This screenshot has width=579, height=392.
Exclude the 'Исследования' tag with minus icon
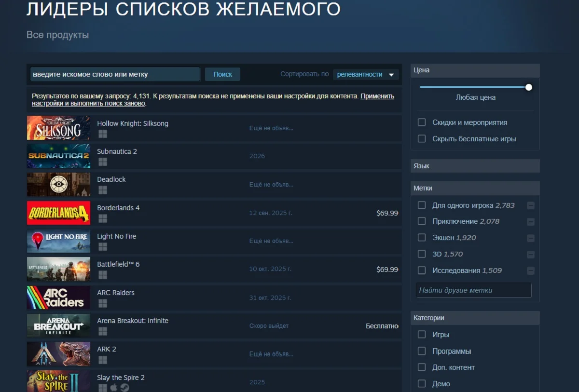[531, 270]
